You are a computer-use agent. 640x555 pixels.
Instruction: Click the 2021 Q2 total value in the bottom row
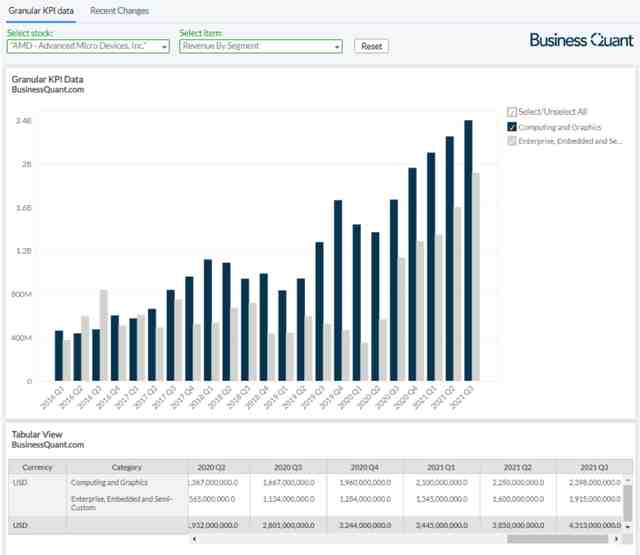pos(518,525)
